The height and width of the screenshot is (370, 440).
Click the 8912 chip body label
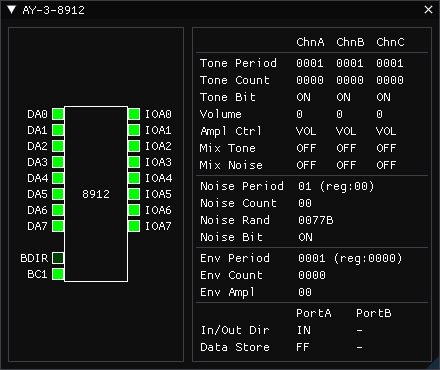coord(96,194)
